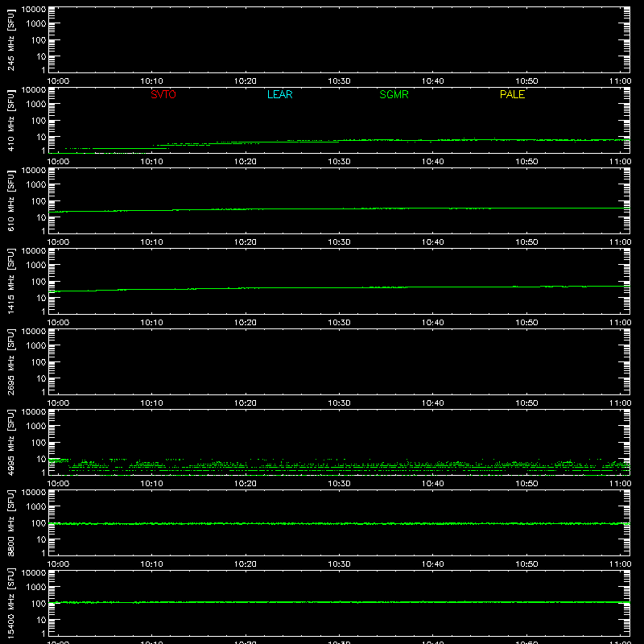Click the 2695 MHz [SFU] axis title
This screenshot has width=644, height=644.
click(10, 361)
